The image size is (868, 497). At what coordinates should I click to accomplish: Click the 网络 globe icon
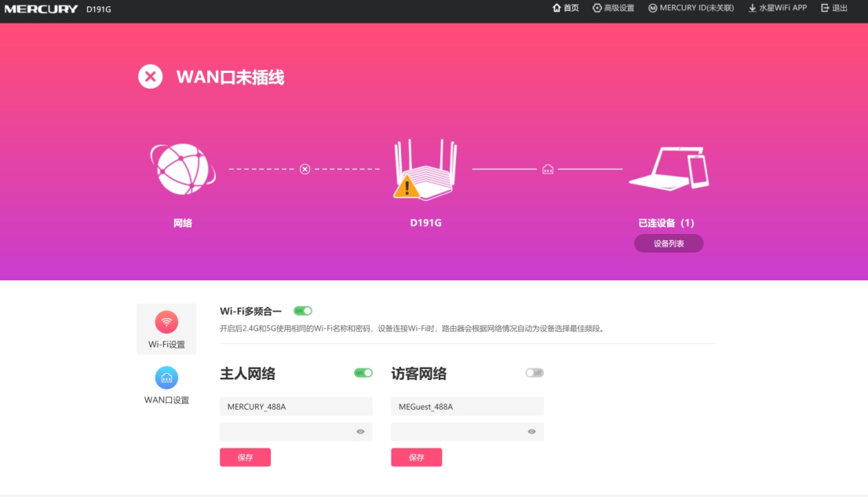click(182, 166)
